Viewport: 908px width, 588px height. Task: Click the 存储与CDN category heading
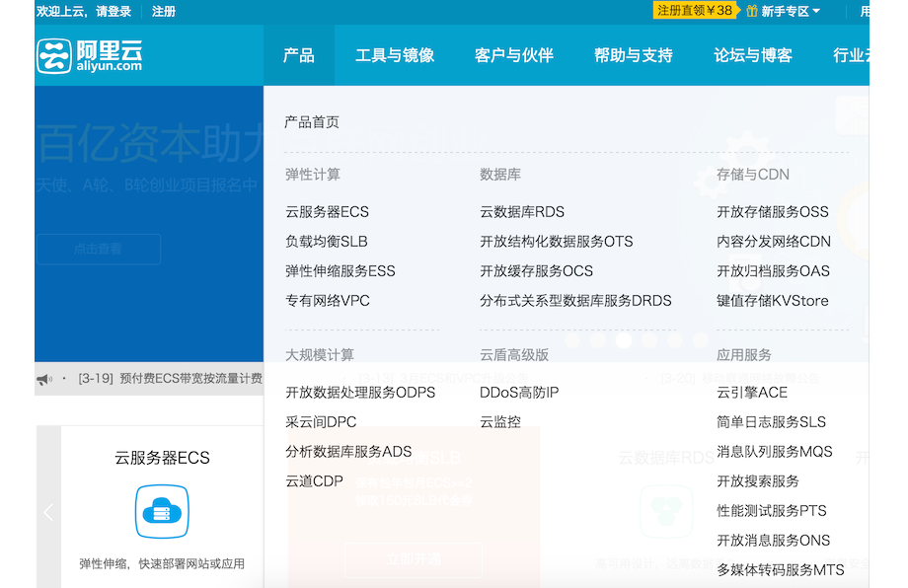click(753, 175)
